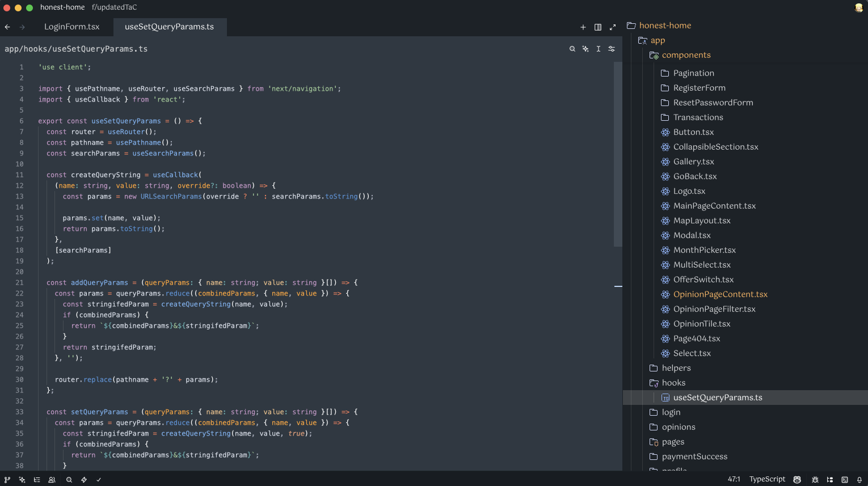Open the notifications bell icon

pyautogui.click(x=859, y=480)
